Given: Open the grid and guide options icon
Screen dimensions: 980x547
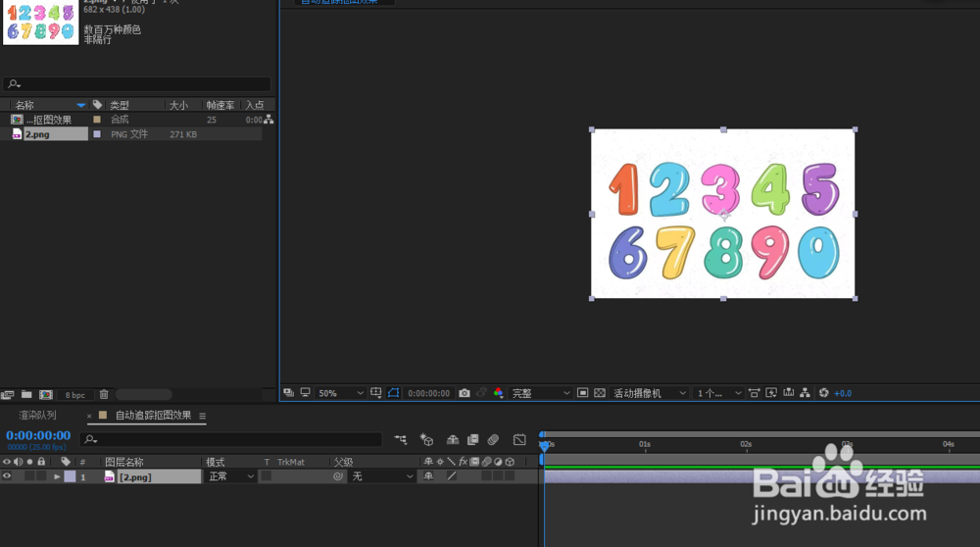Looking at the screenshot, I should [x=375, y=392].
